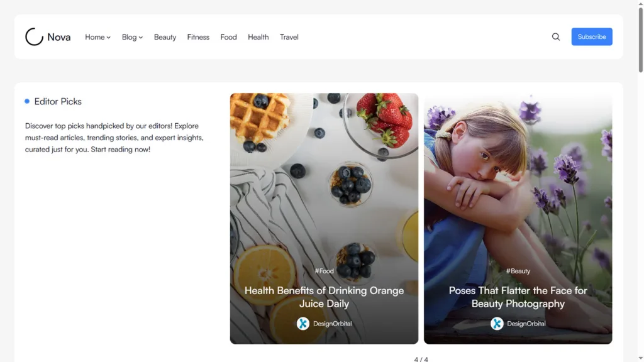Screen dimensions: 644x362
Task: Click the Nova circular logo icon
Action: pos(34,37)
